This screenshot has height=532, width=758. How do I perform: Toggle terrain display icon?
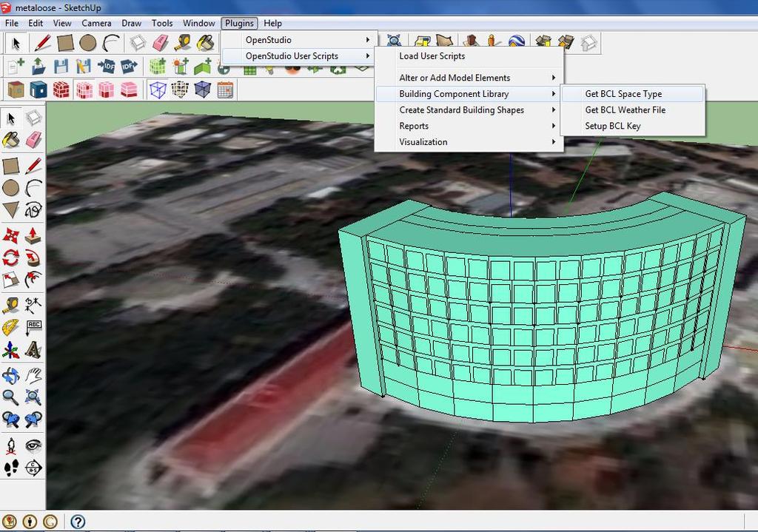pos(444,42)
